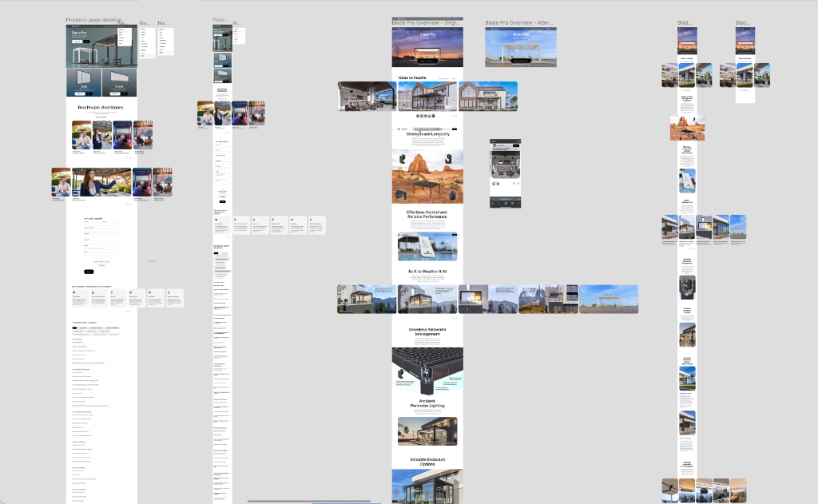Viewport: 818px width, 504px height.
Task: Click the horizontal scrollbar at the bottom of canvas
Action: [312, 500]
